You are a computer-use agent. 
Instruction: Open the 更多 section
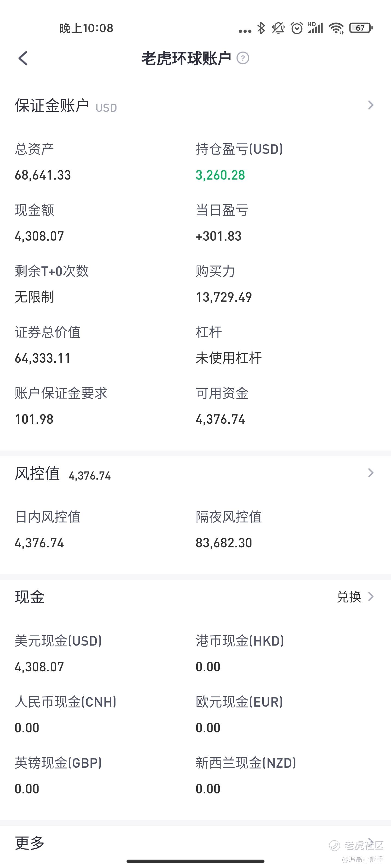point(195,843)
